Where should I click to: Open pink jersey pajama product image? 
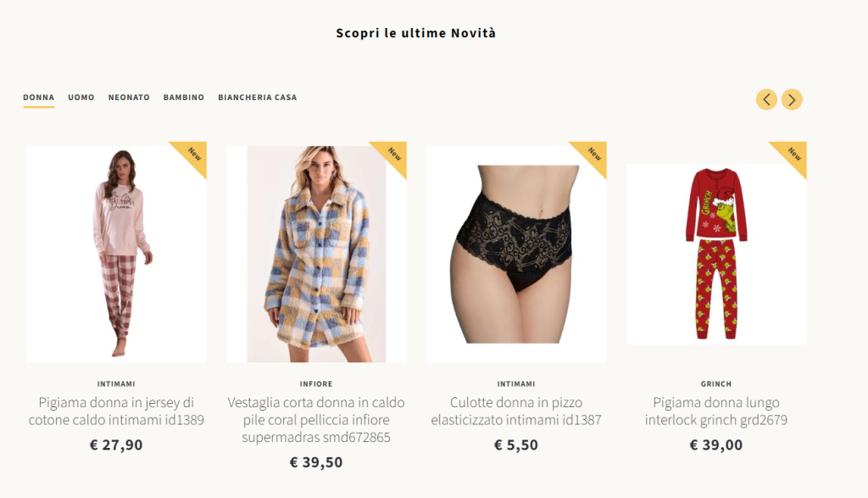(x=117, y=255)
